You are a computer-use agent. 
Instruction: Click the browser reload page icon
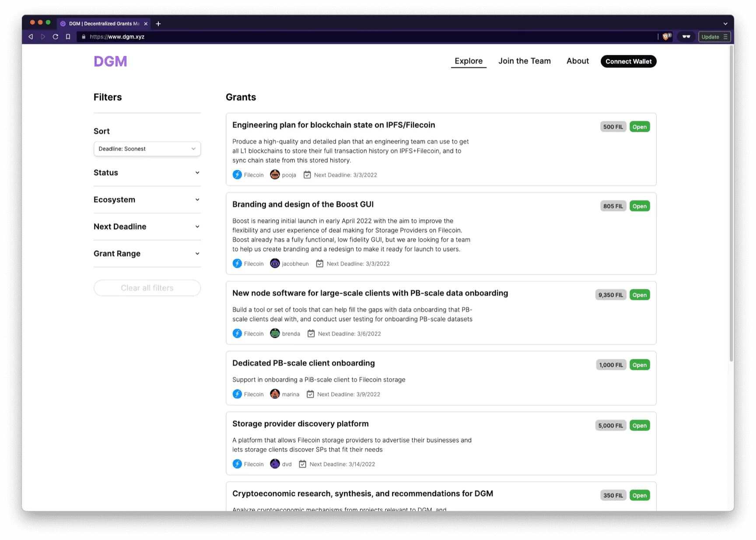coord(56,37)
